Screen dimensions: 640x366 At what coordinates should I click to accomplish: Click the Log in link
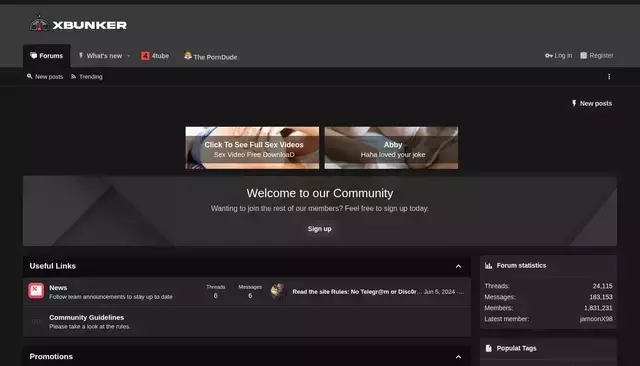(x=558, y=55)
